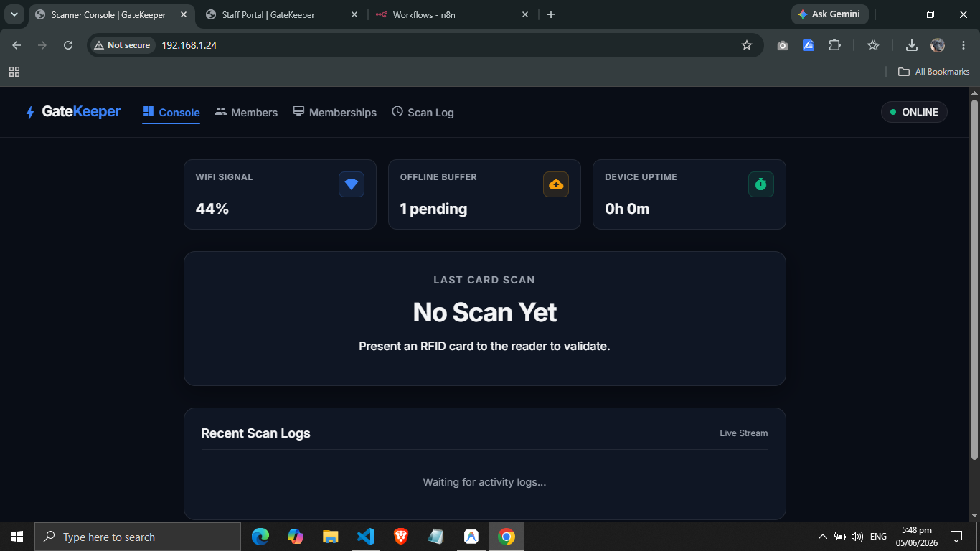
Task: Click the Type here to search box
Action: pyautogui.click(x=138, y=537)
